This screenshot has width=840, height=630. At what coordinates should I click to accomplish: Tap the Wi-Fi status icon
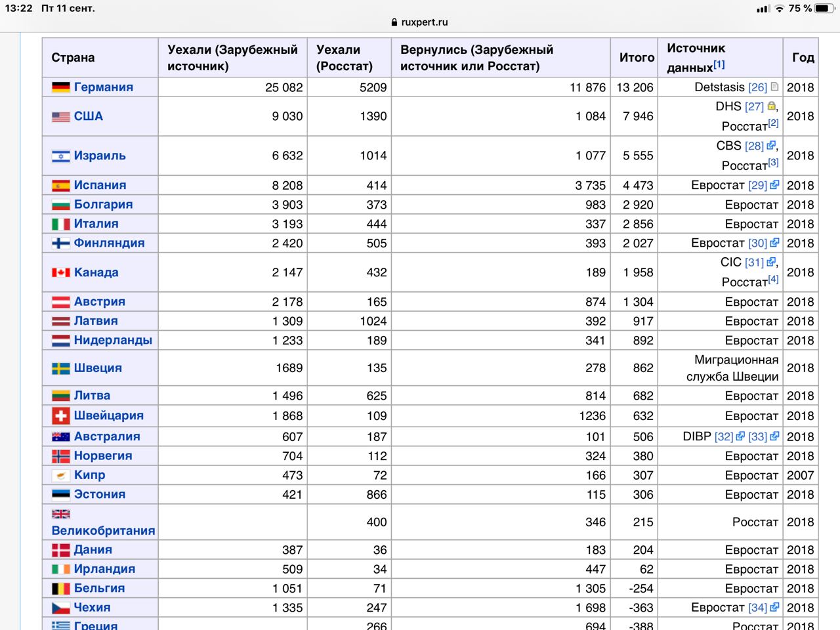tap(779, 9)
